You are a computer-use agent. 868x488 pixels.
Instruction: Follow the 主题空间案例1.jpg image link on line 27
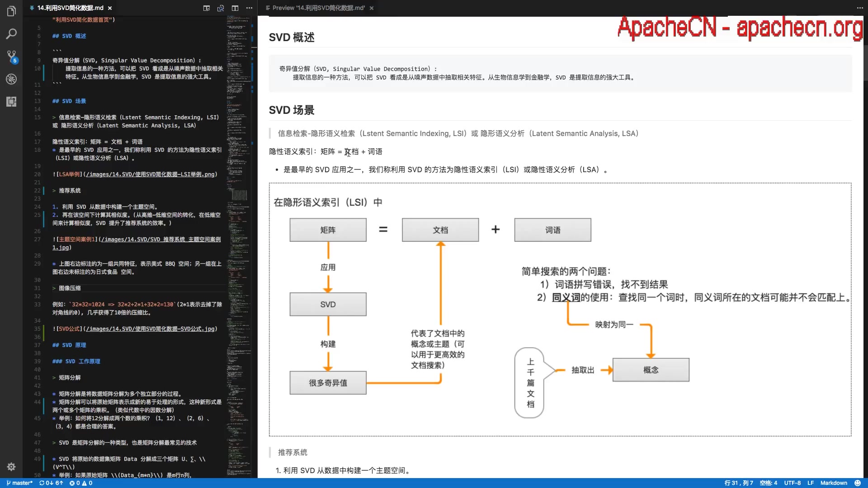137,244
